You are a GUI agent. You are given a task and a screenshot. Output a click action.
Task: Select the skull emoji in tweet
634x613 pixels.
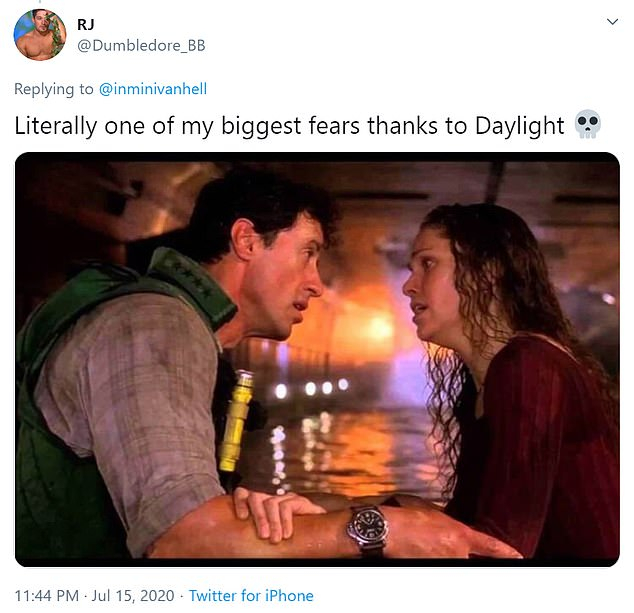pyautogui.click(x=588, y=124)
